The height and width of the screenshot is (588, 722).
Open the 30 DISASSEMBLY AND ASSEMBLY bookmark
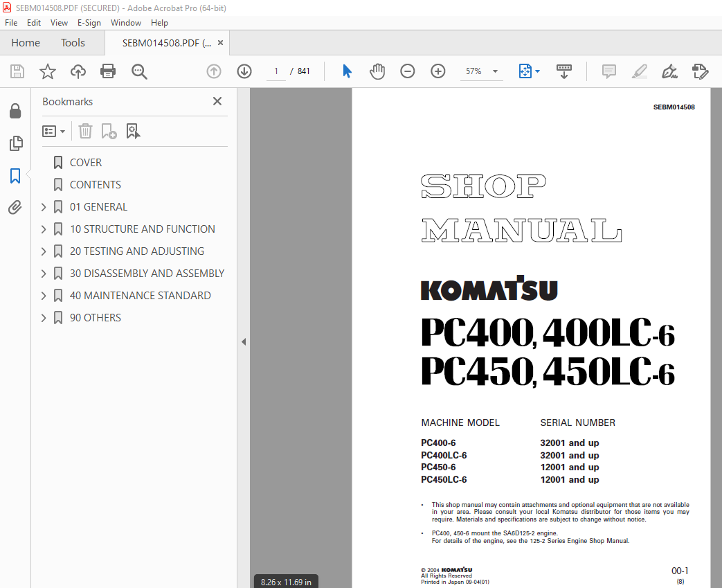[147, 274]
